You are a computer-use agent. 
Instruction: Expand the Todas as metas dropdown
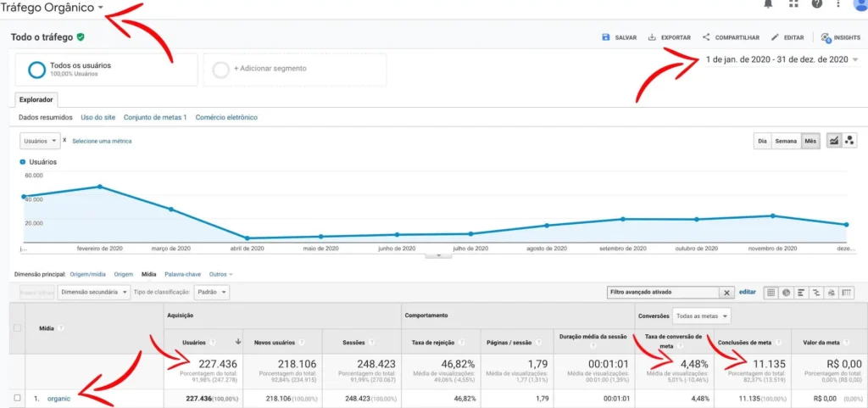pyautogui.click(x=701, y=316)
